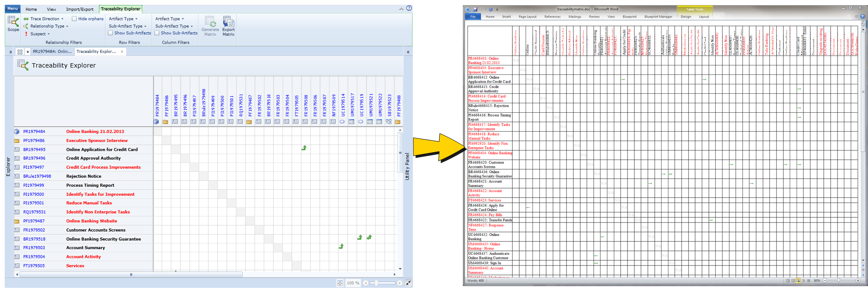Switch to the Import/Export ribbon tab

coord(80,9)
